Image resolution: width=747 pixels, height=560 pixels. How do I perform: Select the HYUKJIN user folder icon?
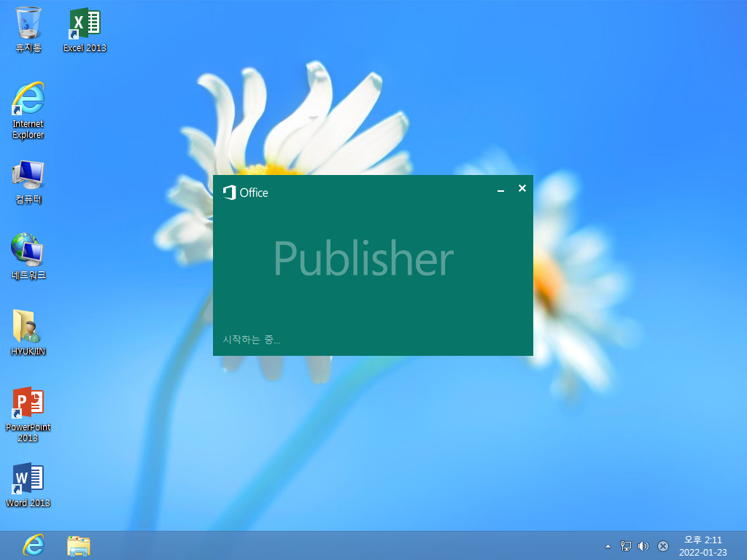(28, 332)
